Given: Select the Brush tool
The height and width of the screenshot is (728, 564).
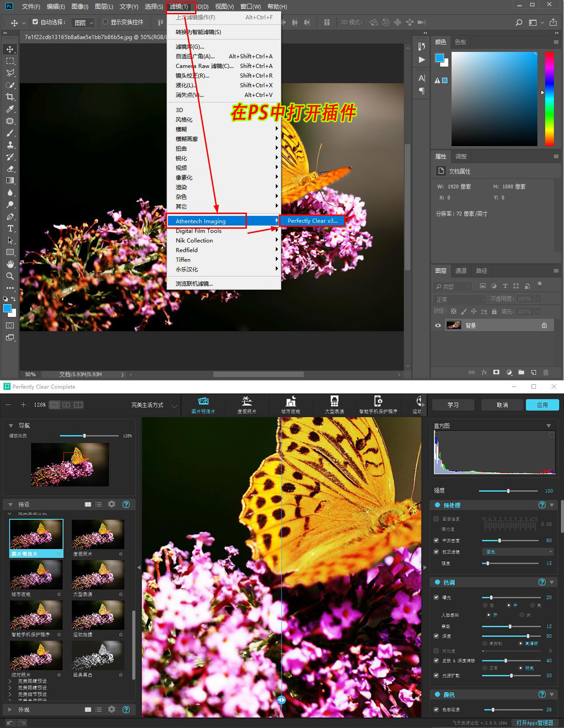Looking at the screenshot, I should tap(10, 133).
